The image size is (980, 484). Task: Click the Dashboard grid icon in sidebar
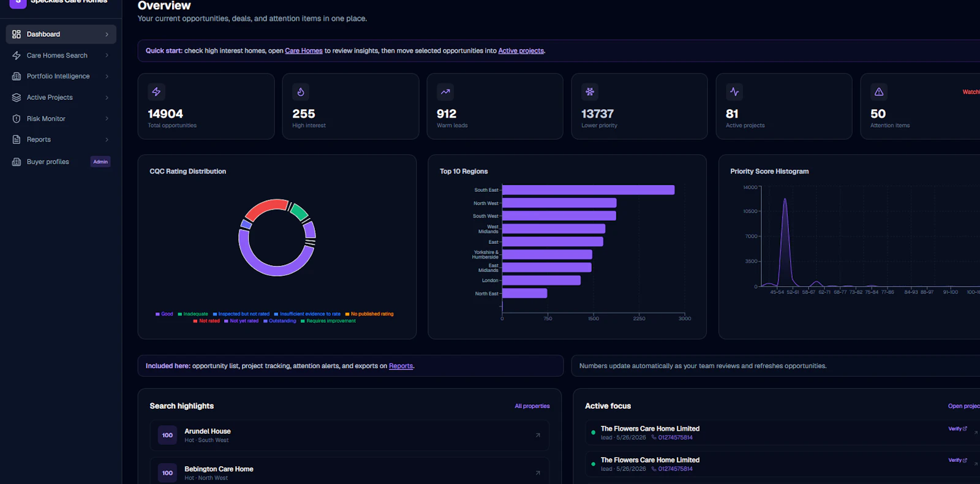[x=17, y=34]
